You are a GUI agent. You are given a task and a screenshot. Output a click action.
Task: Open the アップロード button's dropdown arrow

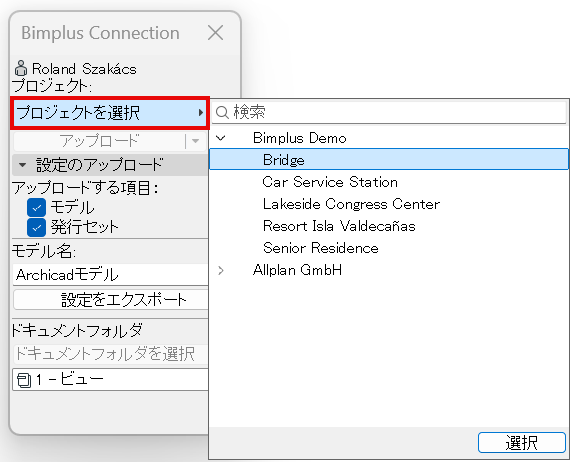pyautogui.click(x=196, y=141)
